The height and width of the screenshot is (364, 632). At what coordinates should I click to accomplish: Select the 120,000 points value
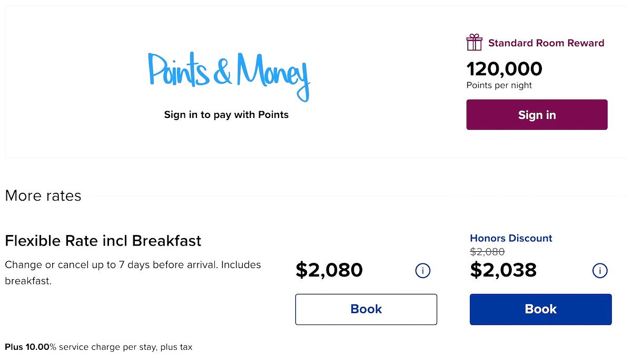pos(504,69)
